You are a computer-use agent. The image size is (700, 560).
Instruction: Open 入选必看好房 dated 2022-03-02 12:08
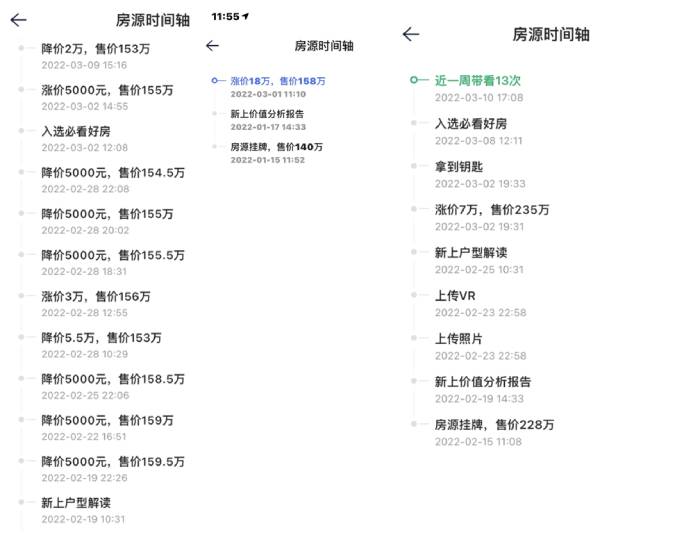pyautogui.click(x=76, y=131)
